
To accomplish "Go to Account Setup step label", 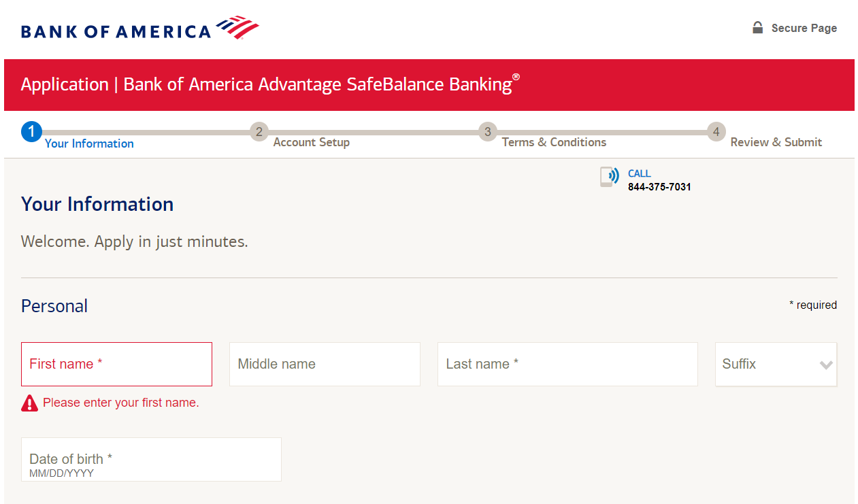I will click(x=312, y=142).
